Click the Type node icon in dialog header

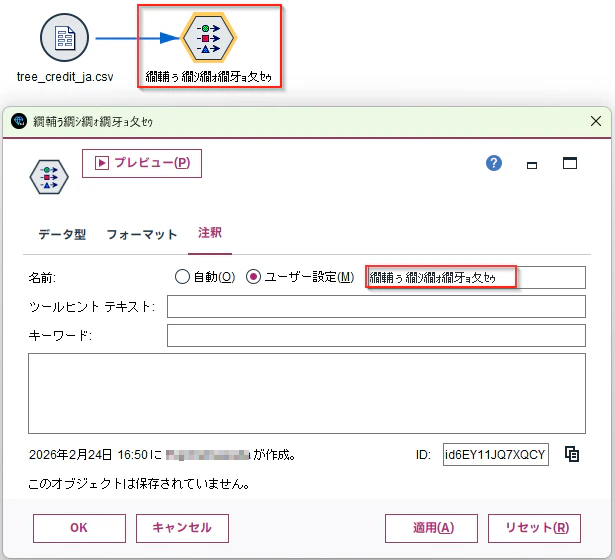[49, 177]
